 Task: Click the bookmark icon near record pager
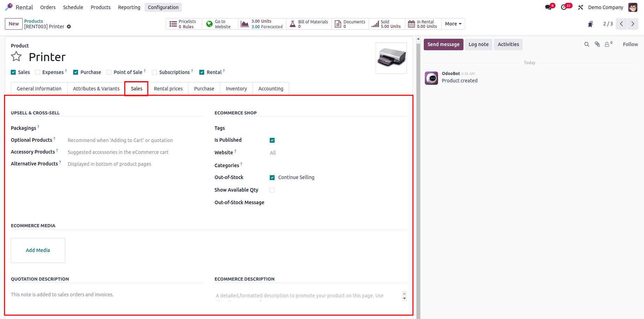click(x=590, y=24)
